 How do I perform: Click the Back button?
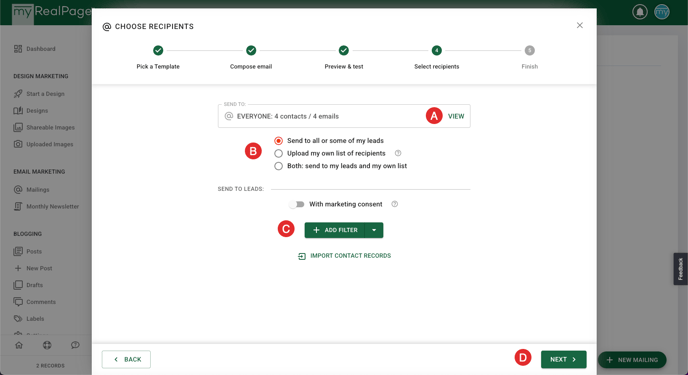point(126,359)
